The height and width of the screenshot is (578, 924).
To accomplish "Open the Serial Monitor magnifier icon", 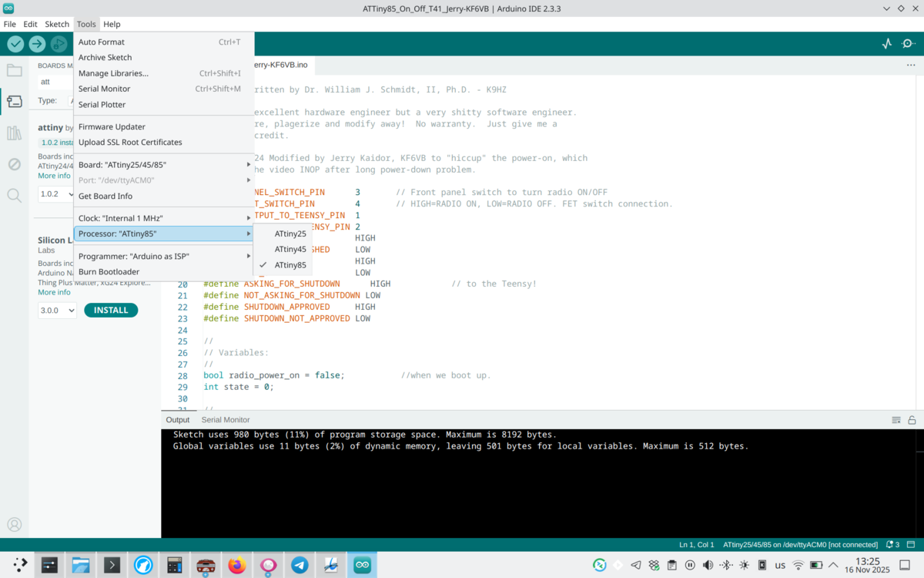I will (x=909, y=44).
